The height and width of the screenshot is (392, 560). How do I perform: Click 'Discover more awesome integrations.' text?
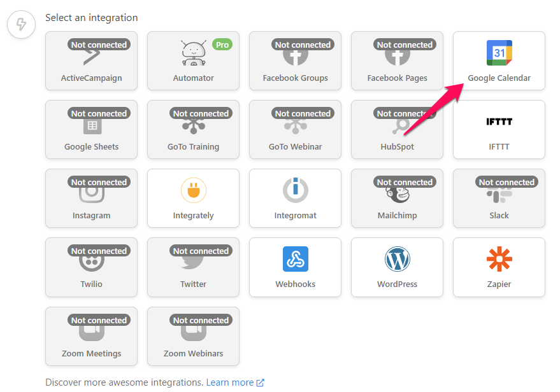click(124, 382)
